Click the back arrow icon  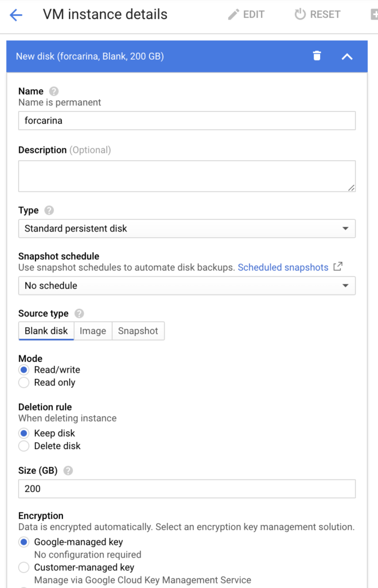16,15
